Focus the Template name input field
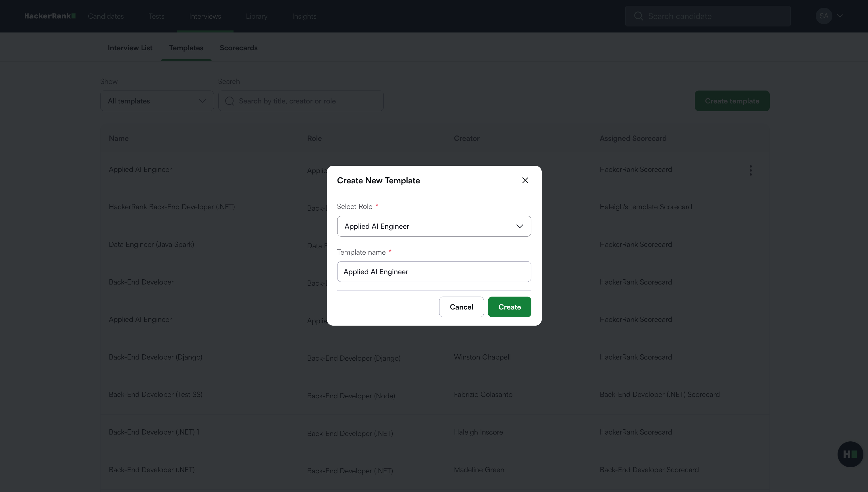Image resolution: width=868 pixels, height=492 pixels. (434, 272)
